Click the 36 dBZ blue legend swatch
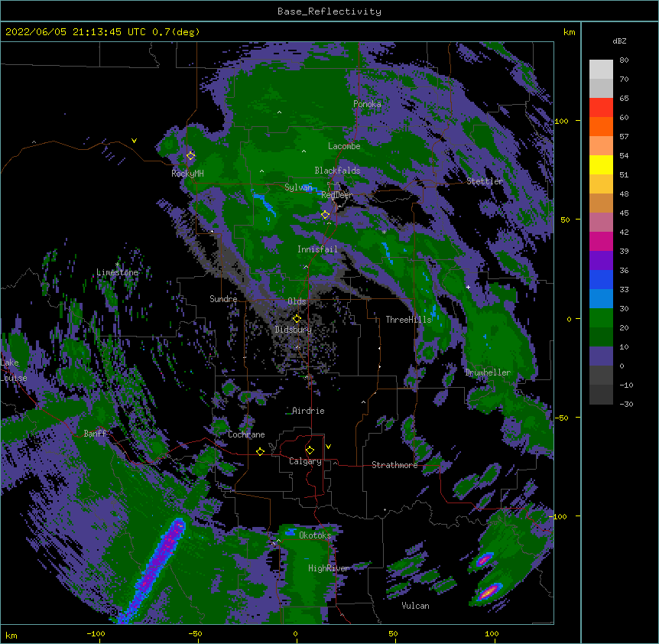Image resolution: width=659 pixels, height=644 pixels. [x=601, y=279]
